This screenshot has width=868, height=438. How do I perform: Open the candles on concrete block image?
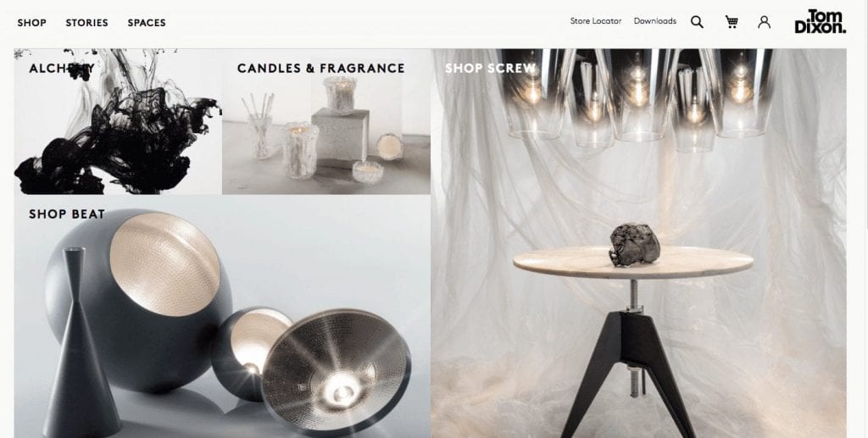tap(326, 122)
